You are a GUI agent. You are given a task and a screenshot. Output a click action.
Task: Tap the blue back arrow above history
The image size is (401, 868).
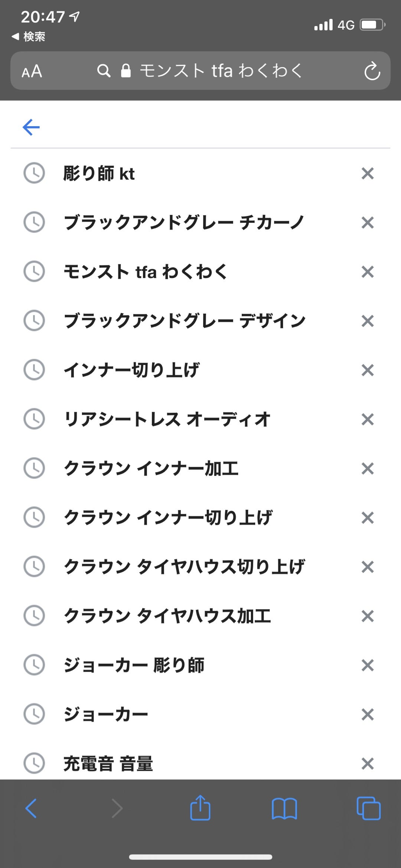[31, 127]
